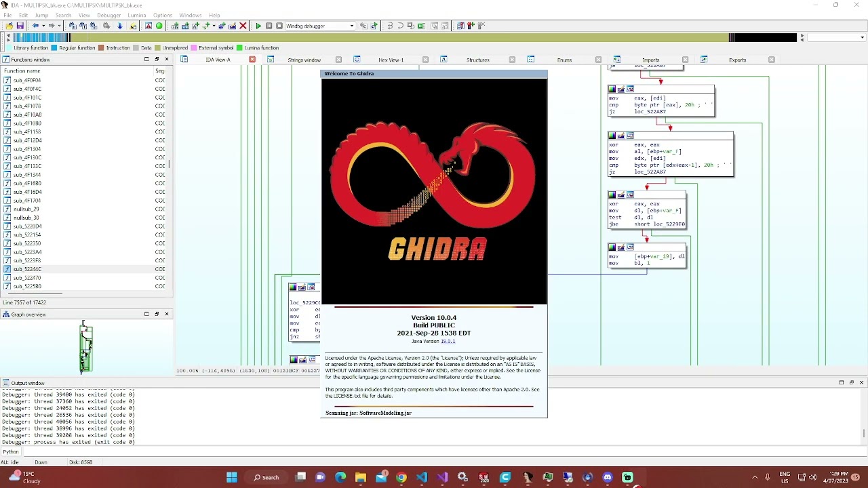Open Microsoft Edge from taskbar
Image resolution: width=868 pixels, height=488 pixels.
pos(340,477)
